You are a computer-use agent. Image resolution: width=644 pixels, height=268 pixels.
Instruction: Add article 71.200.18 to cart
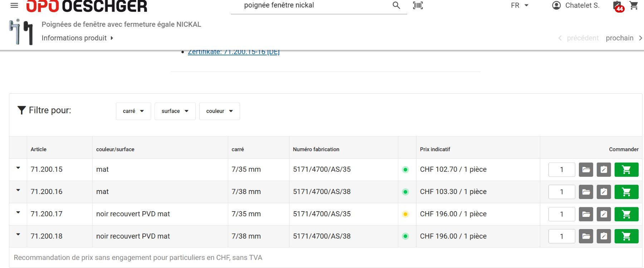click(626, 236)
